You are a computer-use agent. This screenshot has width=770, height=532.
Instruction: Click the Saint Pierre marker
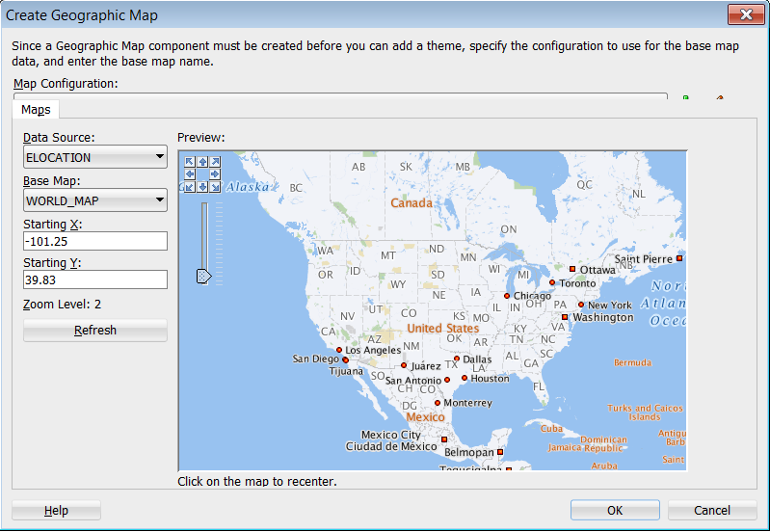679,258
